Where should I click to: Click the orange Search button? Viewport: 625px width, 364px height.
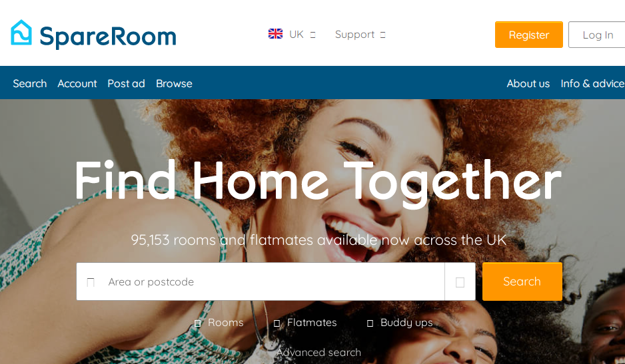click(522, 281)
